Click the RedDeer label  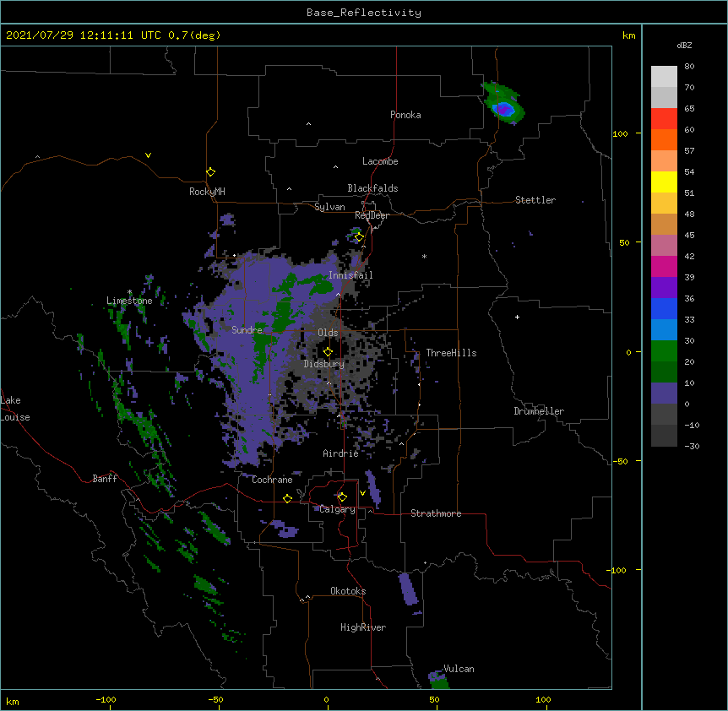coord(372,215)
